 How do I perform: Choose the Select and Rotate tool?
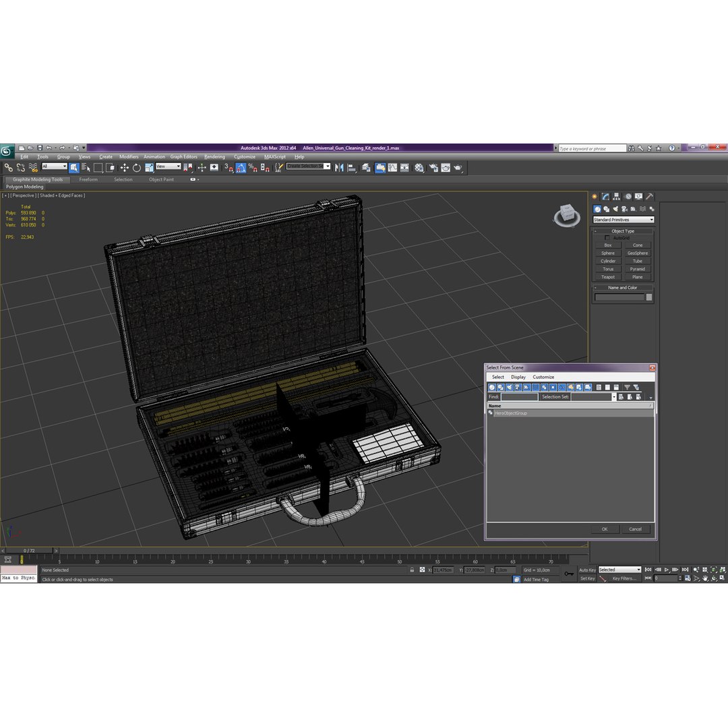(x=136, y=168)
